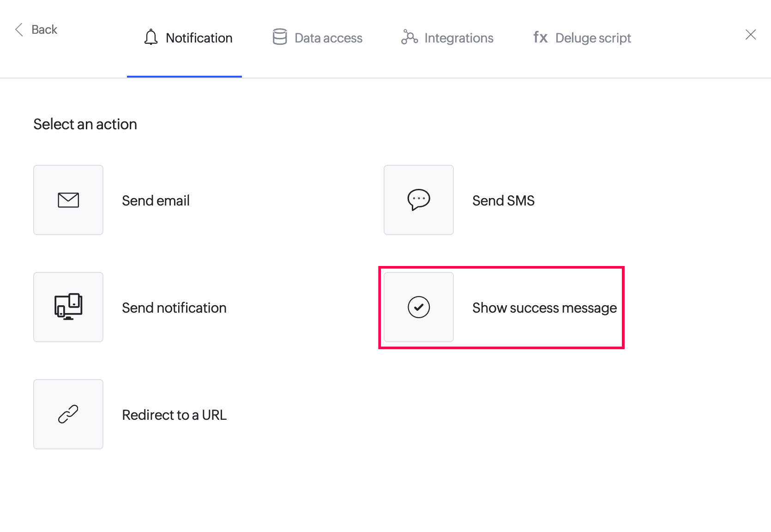Pick the Send notification label
This screenshot has width=771, height=532.
(174, 308)
